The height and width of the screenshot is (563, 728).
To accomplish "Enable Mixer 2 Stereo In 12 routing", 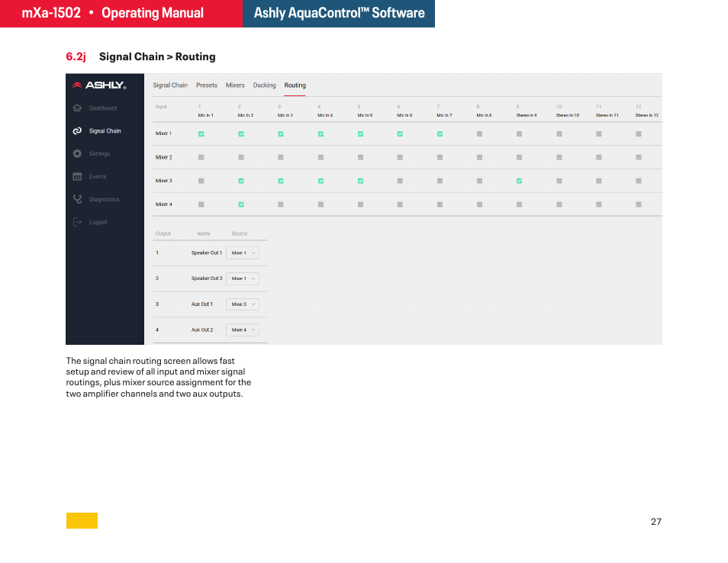I will coord(639,158).
